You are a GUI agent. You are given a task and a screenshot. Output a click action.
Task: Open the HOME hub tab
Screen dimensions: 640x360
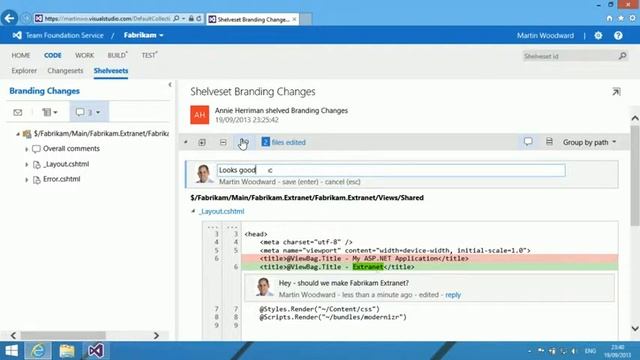click(x=21, y=55)
